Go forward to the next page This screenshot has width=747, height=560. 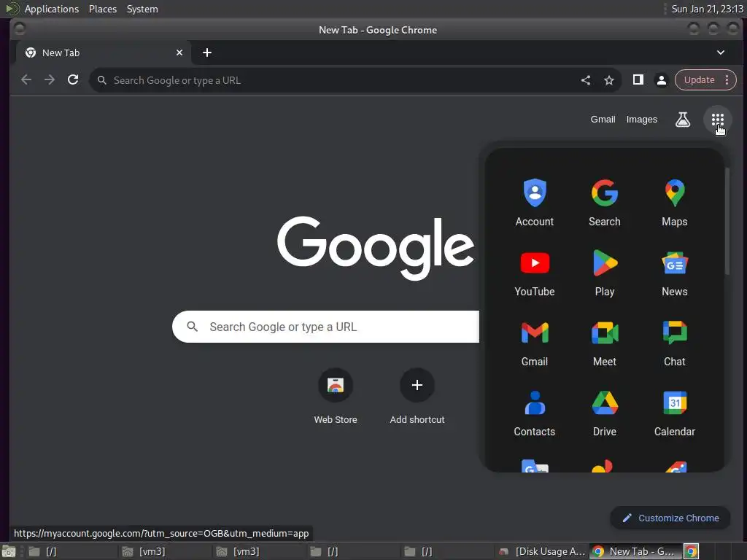(x=50, y=79)
